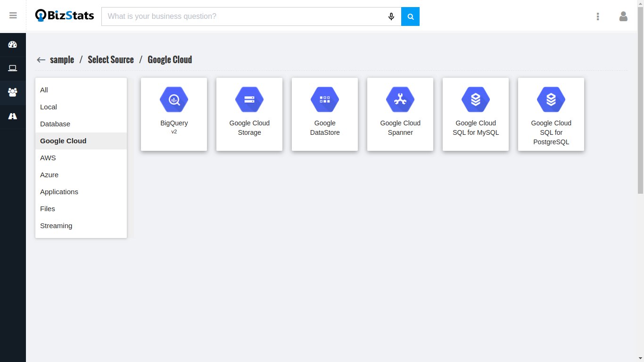
Task: Go to the Select Source breadcrumb
Action: pos(111,60)
